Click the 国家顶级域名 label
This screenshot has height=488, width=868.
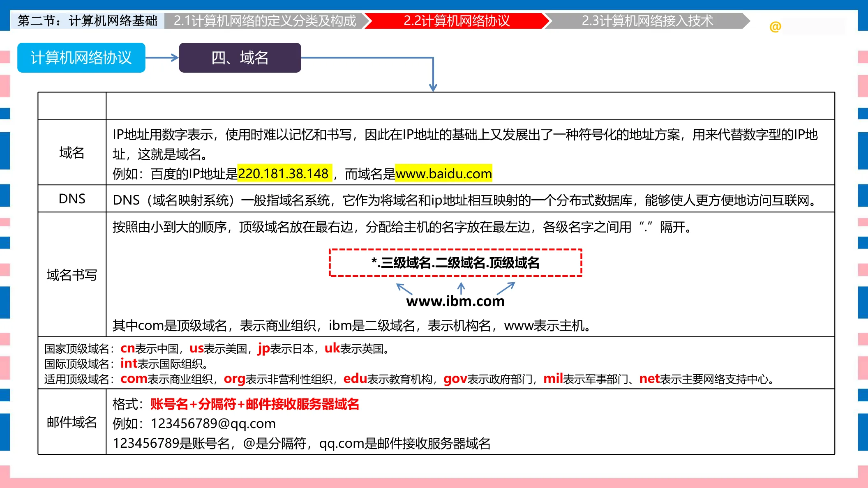pos(76,349)
